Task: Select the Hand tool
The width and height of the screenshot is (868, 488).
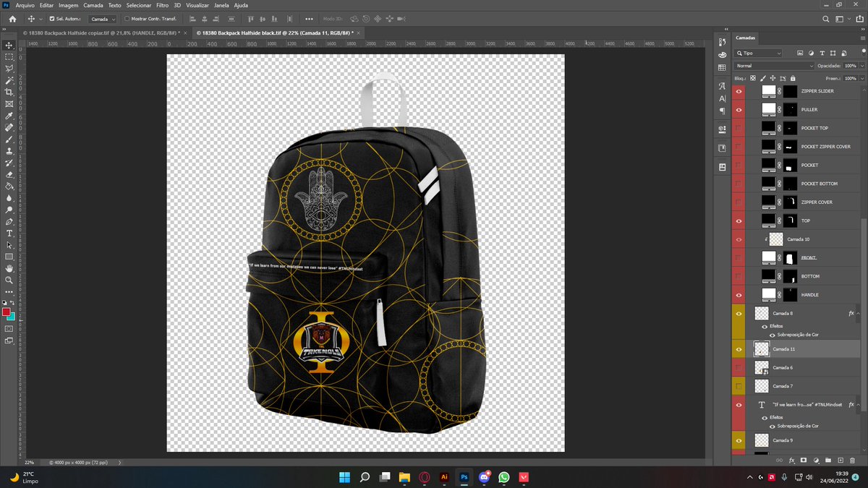Action: coord(9,268)
